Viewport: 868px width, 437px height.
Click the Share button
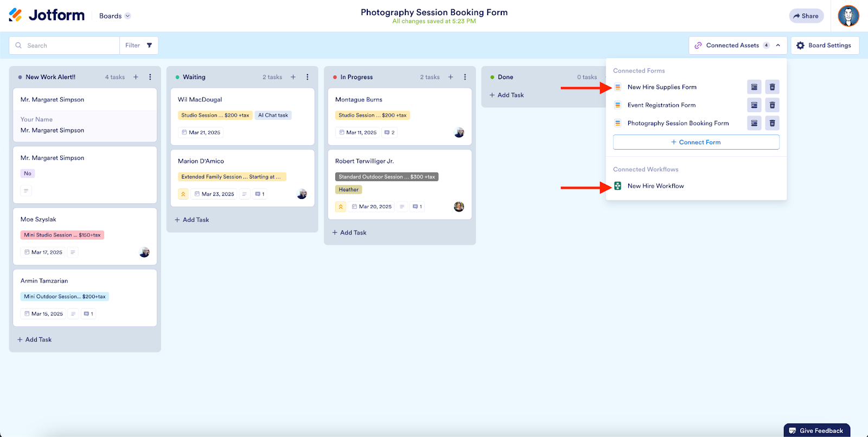[x=806, y=16]
